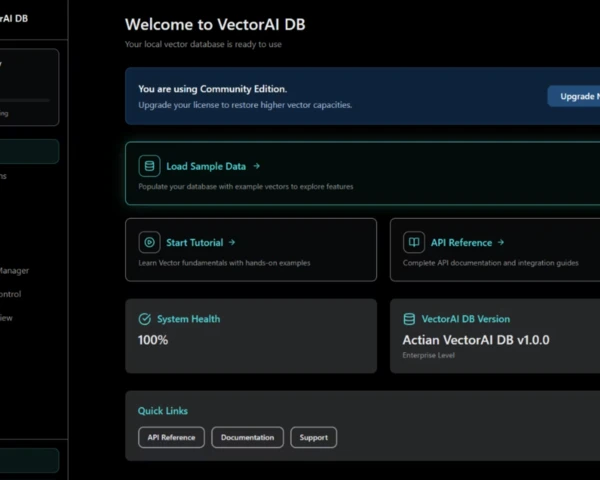Click 'Populate your database with example vectors' text
Image resolution: width=600 pixels, height=480 pixels.
click(246, 186)
